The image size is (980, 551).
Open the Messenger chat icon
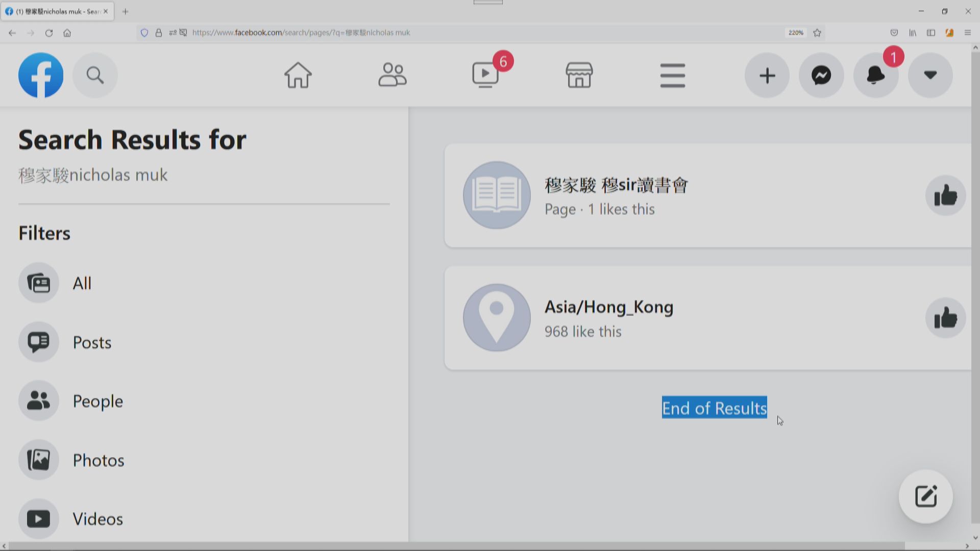821,75
